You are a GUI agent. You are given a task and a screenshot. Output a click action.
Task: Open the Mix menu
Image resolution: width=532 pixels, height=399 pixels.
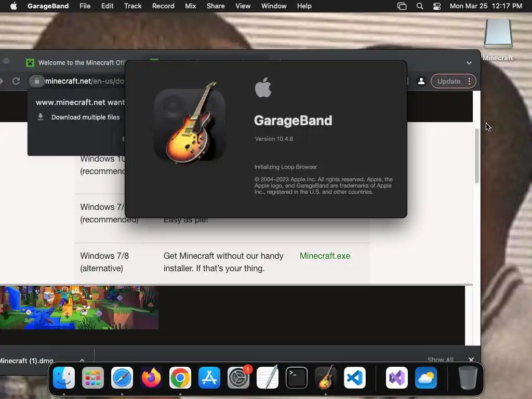(190, 6)
